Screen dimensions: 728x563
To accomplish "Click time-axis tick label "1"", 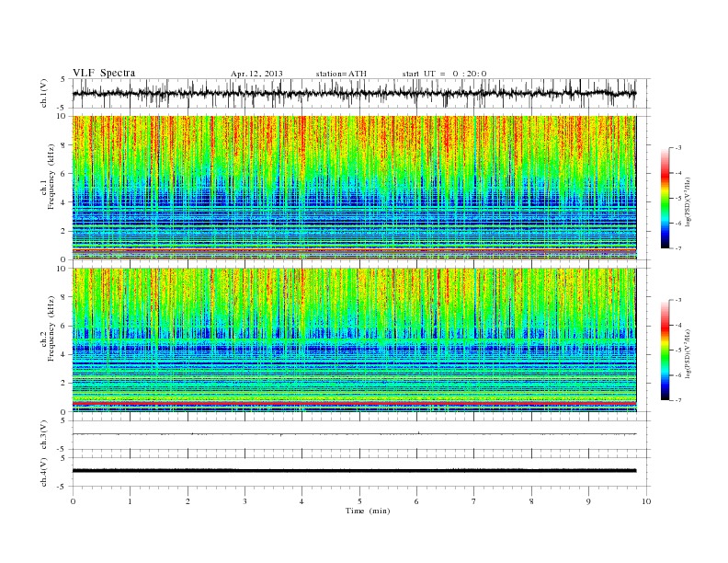I will pos(130,501).
